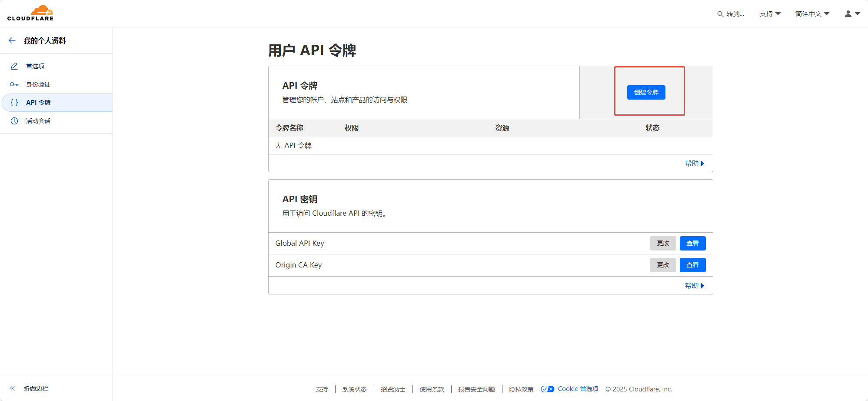Toggle the Cookie privacy choices icon
The image size is (868, 401).
point(548,389)
